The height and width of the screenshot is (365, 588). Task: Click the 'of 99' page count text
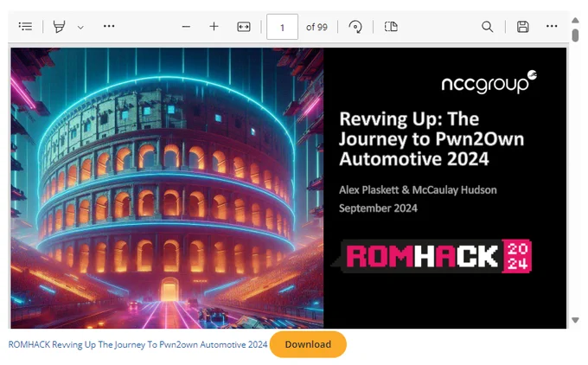click(x=316, y=27)
